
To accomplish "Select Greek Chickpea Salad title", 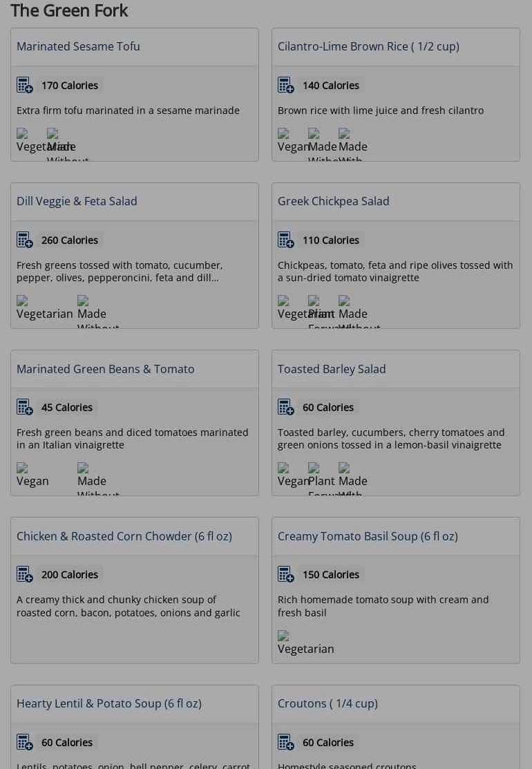I will pos(333,201).
